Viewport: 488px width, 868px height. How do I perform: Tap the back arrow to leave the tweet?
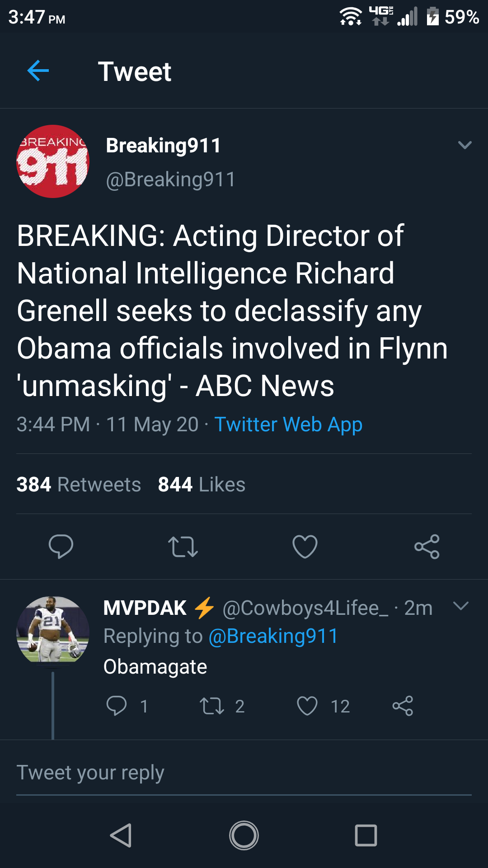click(x=38, y=71)
